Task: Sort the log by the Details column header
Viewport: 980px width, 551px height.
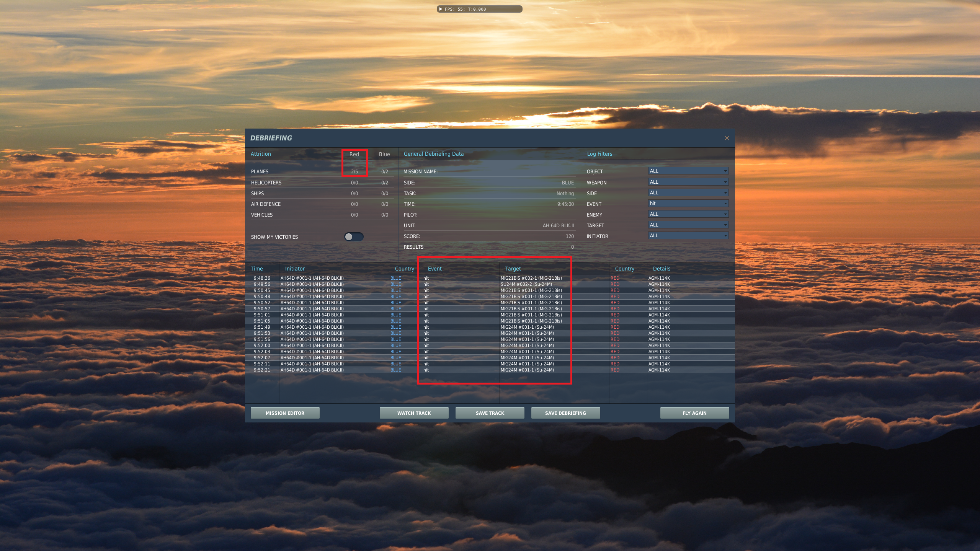Action: (661, 269)
